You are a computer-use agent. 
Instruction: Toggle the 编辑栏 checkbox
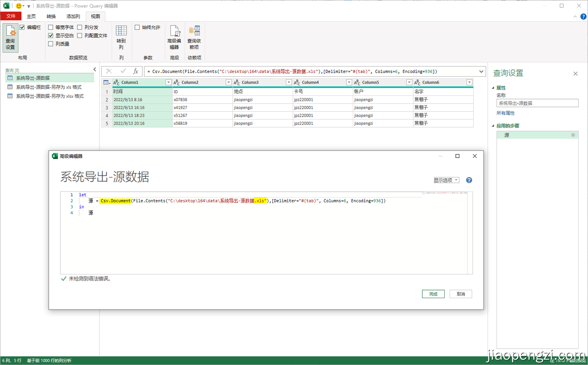(x=22, y=27)
